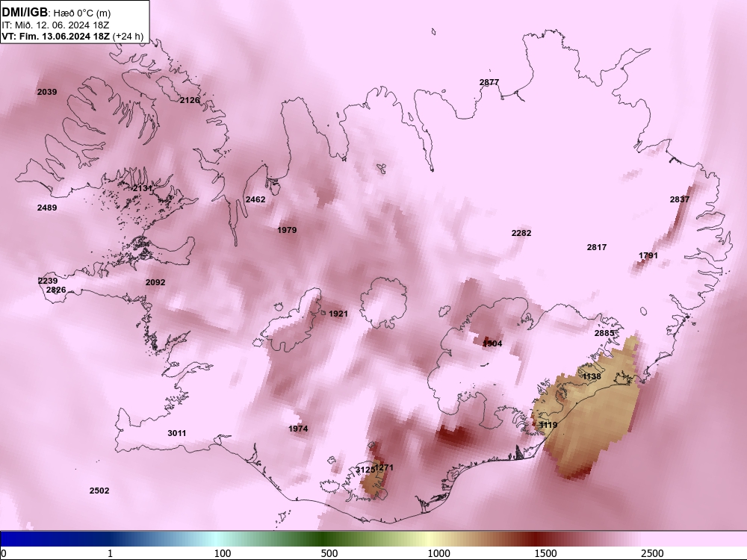Click the 3011 height value
747x560 pixels.
click(x=177, y=433)
